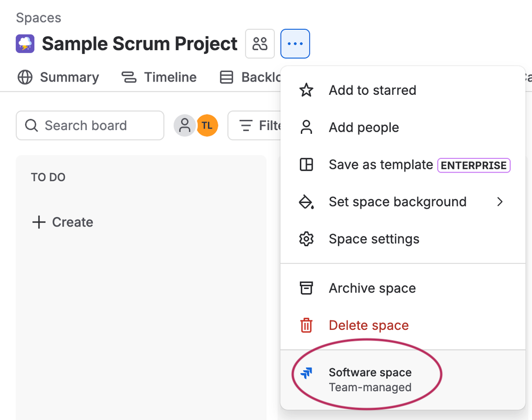Open the Filter dropdown
The height and width of the screenshot is (420, 532).
coord(256,126)
